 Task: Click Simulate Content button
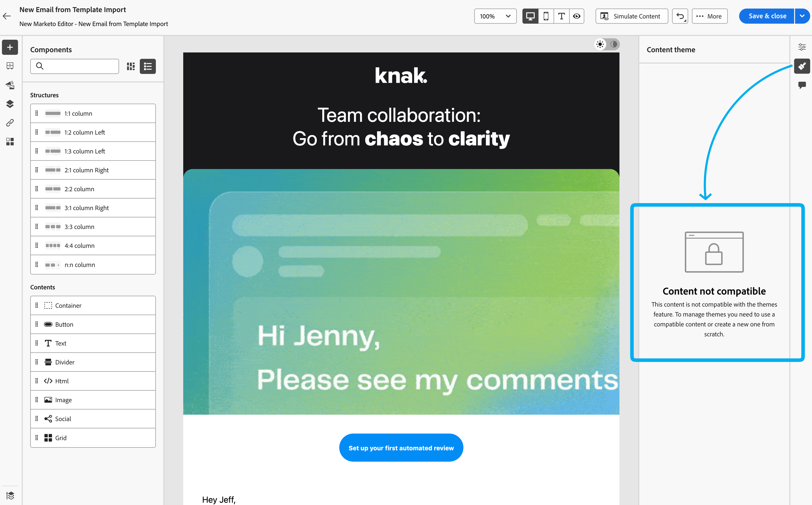(631, 16)
